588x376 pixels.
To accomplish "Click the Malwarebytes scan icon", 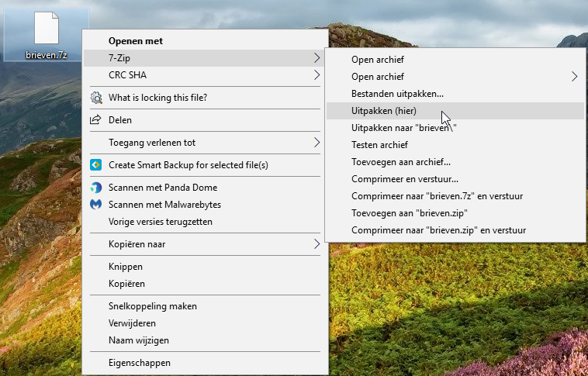I will pyautogui.click(x=96, y=205).
